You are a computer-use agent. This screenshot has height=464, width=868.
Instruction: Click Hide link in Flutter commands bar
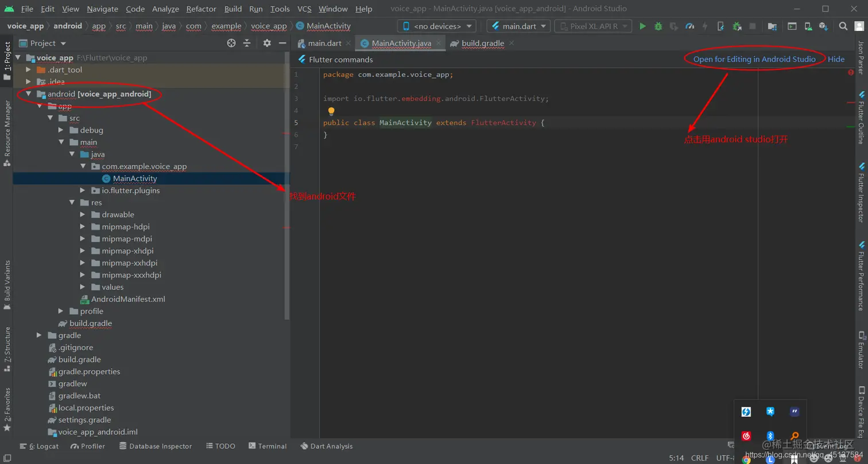(x=836, y=59)
